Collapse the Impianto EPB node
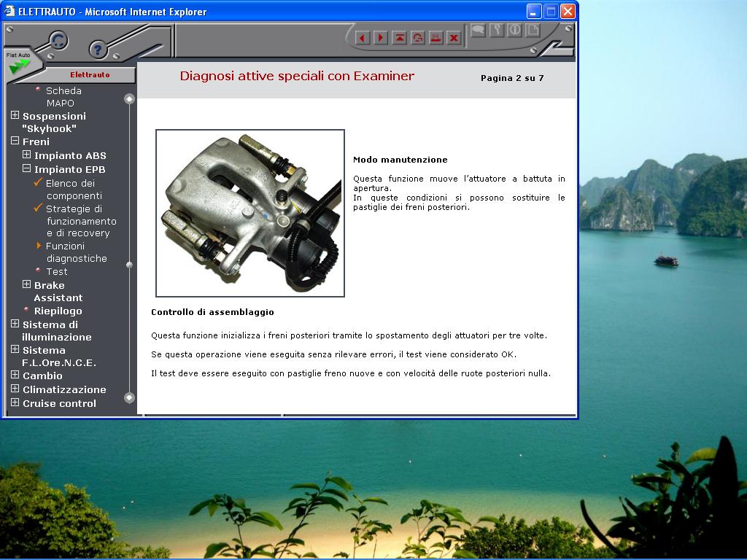 (x=27, y=168)
